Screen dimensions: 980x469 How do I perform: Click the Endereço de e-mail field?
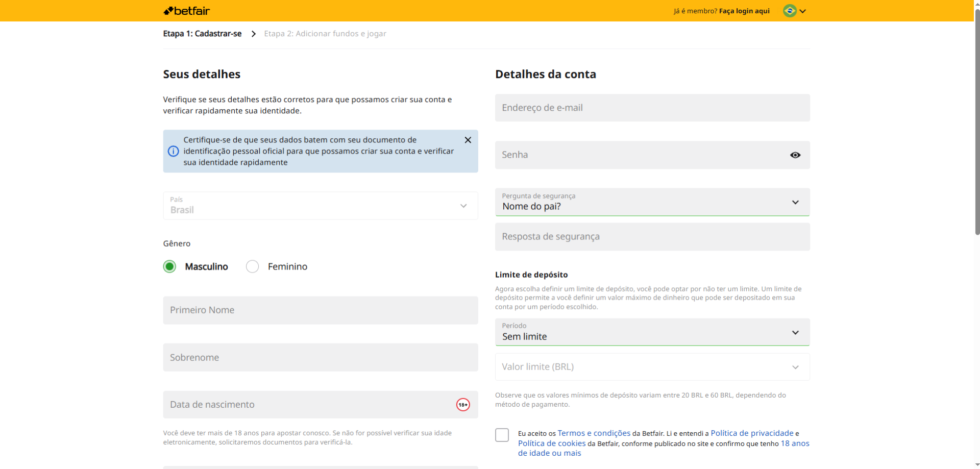[652, 108]
